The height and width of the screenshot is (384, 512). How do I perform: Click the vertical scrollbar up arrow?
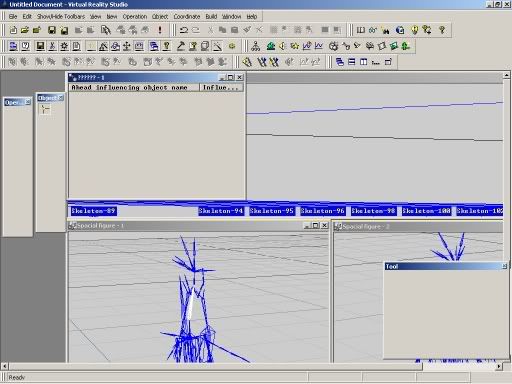[x=507, y=75]
